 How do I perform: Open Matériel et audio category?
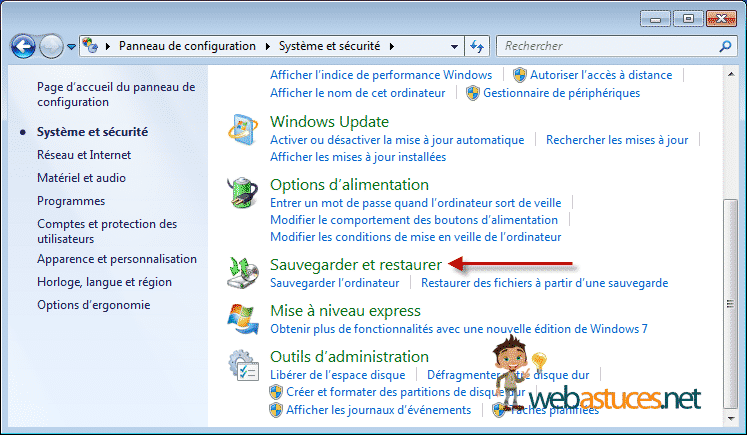[81, 178]
